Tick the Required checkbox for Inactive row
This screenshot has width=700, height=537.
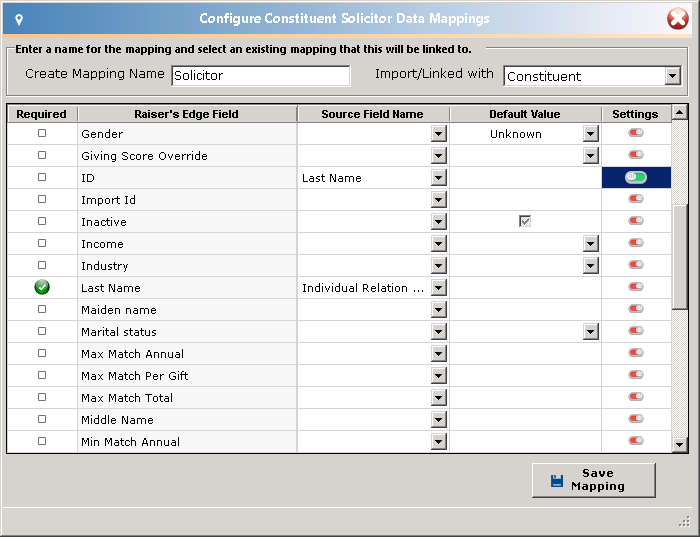(x=42, y=221)
